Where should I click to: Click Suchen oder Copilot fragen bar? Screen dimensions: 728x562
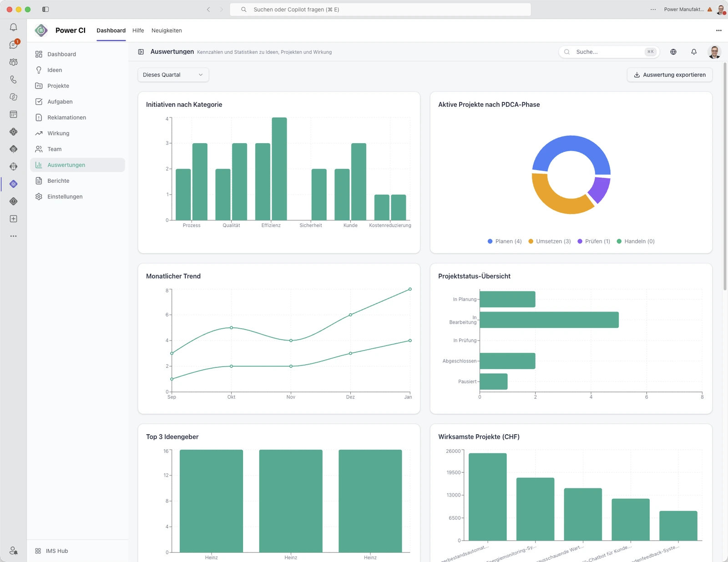[380, 10]
